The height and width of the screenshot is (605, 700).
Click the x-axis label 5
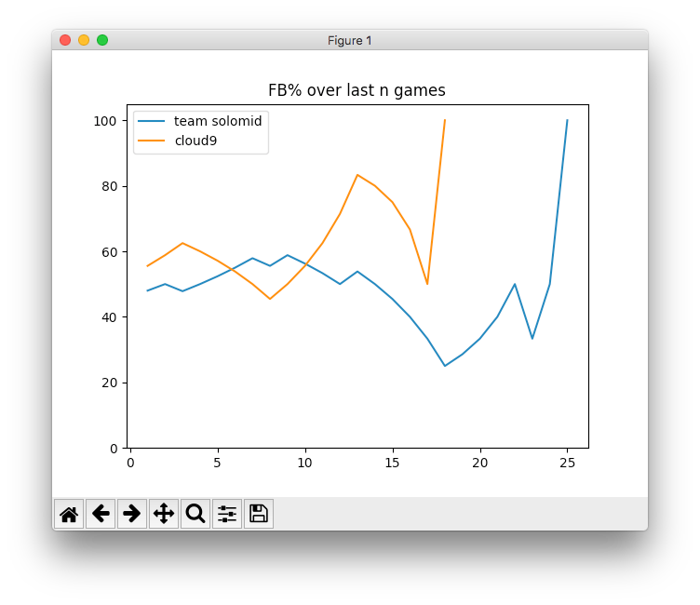pyautogui.click(x=218, y=463)
